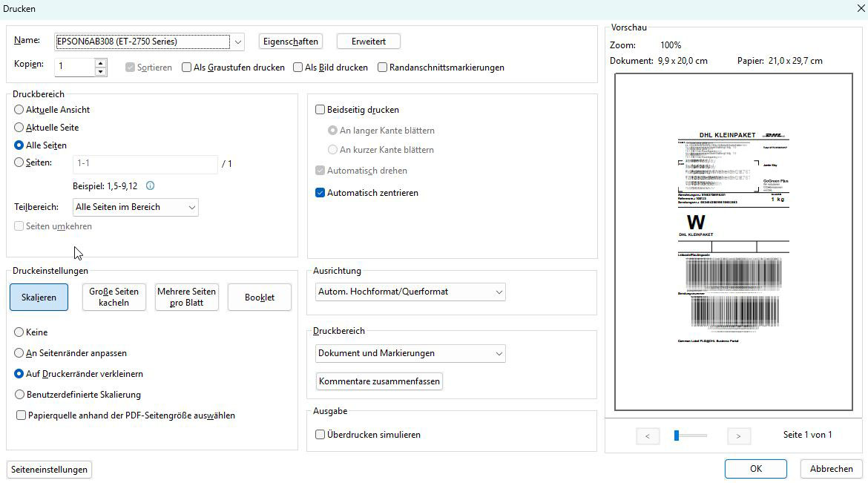868x483 pixels.
Task: Toggle Überdrucken simulieren
Action: click(x=320, y=435)
